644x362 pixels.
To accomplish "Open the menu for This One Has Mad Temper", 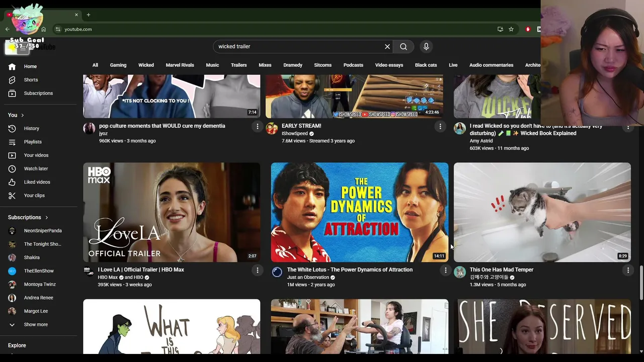I will 628,270.
